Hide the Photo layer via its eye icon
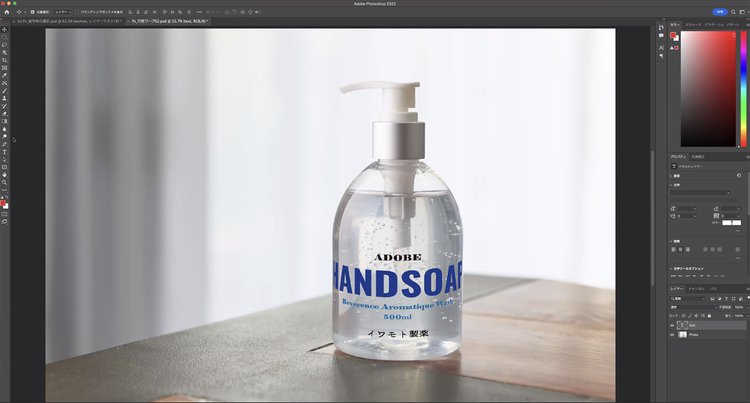The width and height of the screenshot is (750, 403). click(x=672, y=335)
